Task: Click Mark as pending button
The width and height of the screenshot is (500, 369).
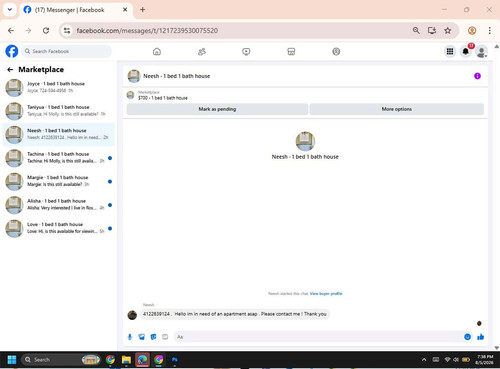Action: coord(217,109)
